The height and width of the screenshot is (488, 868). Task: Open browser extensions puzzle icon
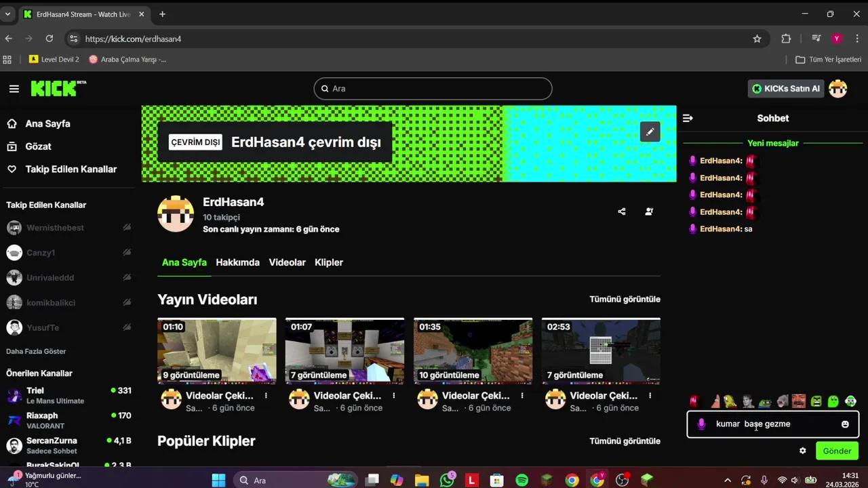(x=786, y=39)
